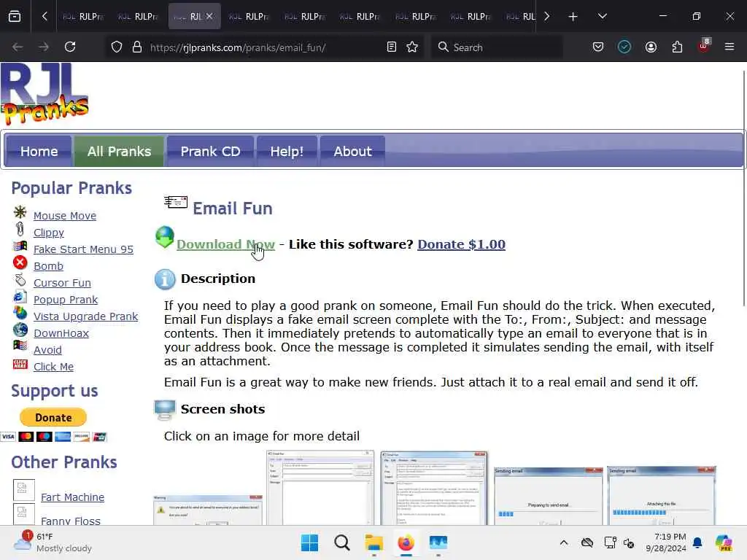Click the RJL Pranks logo
Image resolution: width=747 pixels, height=560 pixels.
[44, 94]
